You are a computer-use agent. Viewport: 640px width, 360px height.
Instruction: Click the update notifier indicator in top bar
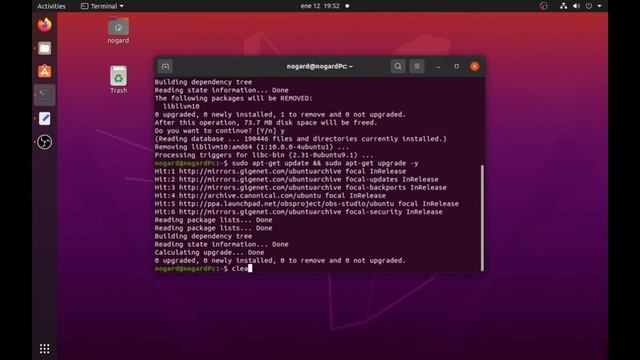pyautogui.click(x=543, y=6)
